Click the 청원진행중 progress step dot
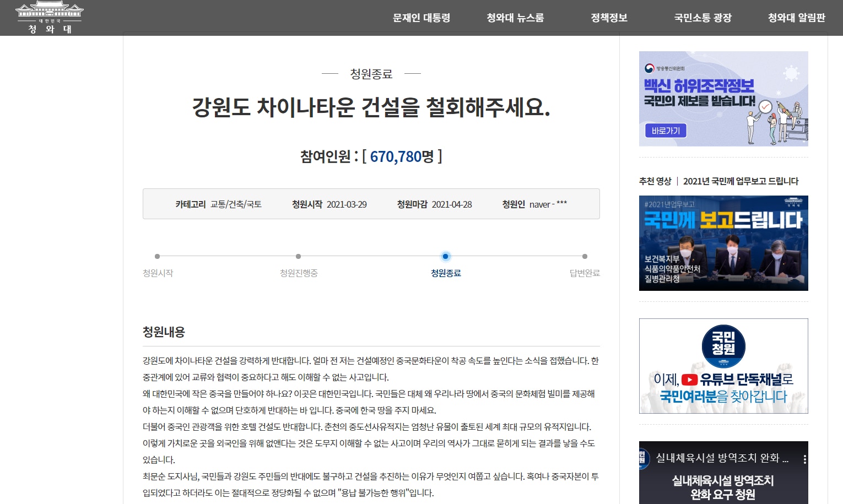843x504 pixels. 298,256
